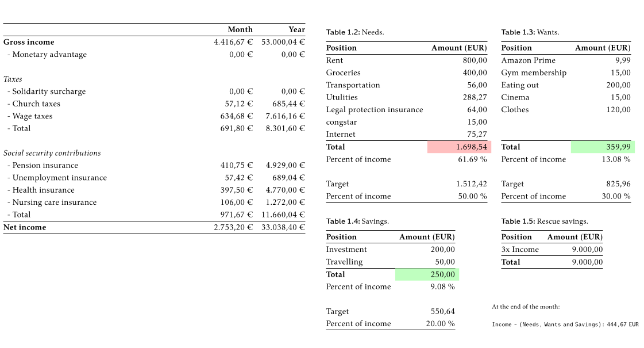644x348 pixels.
Task: Click the Table 1.3: Wants caption
Action: pyautogui.click(x=523, y=32)
